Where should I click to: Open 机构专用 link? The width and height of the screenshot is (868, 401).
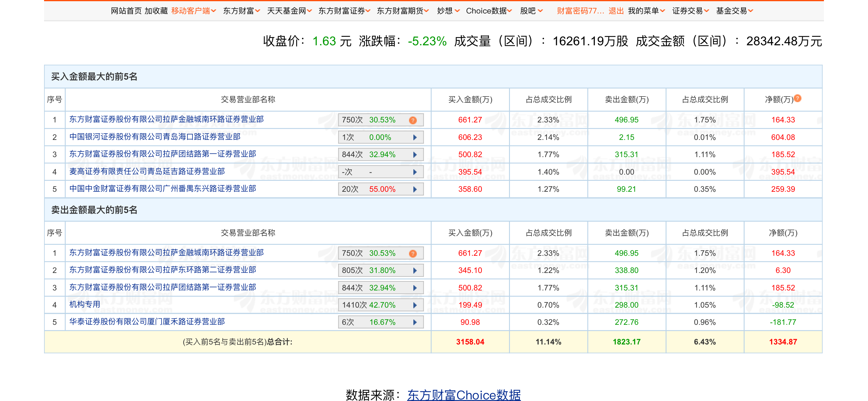click(x=85, y=304)
